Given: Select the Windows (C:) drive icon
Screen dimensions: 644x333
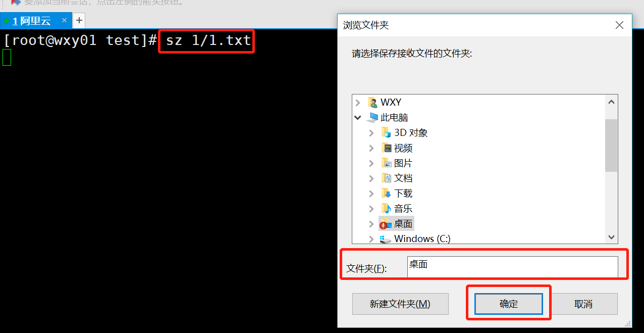Looking at the screenshot, I should (x=386, y=239).
